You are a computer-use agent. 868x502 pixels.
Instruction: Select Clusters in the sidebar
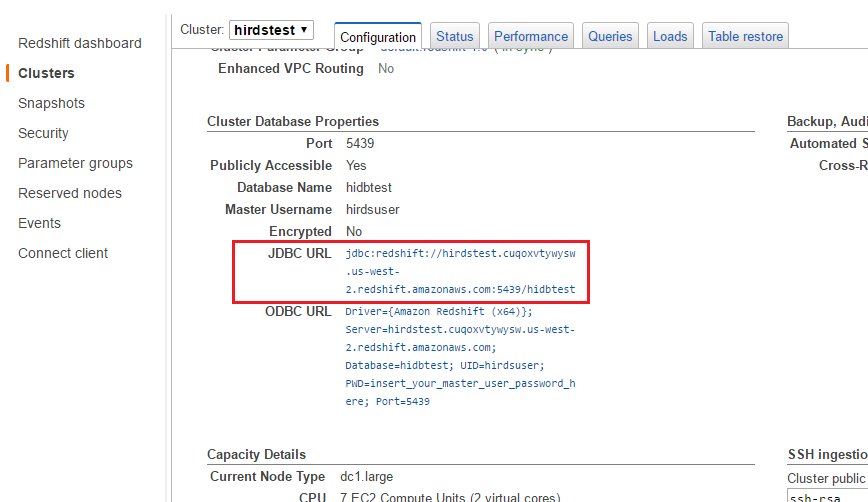tap(46, 73)
